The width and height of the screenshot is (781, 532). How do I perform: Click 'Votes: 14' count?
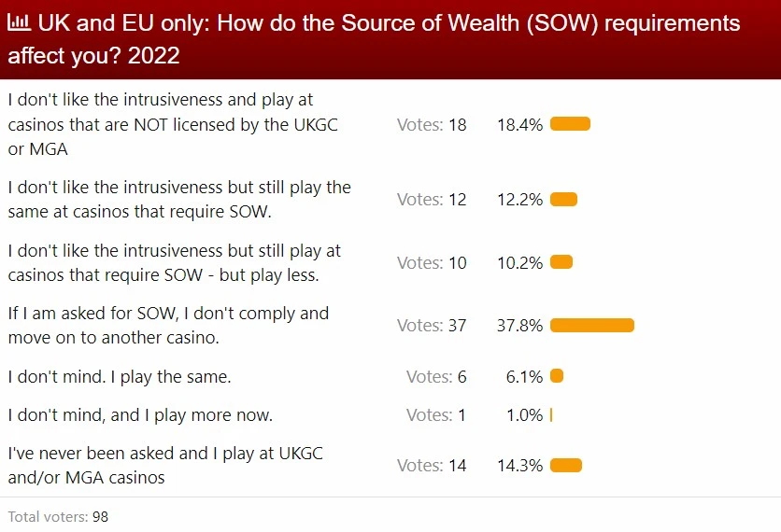coord(432,466)
